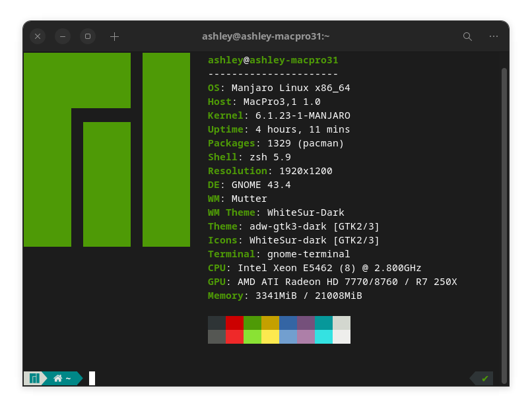
Task: Click the search magnifier icon in header
Action: pos(467,37)
